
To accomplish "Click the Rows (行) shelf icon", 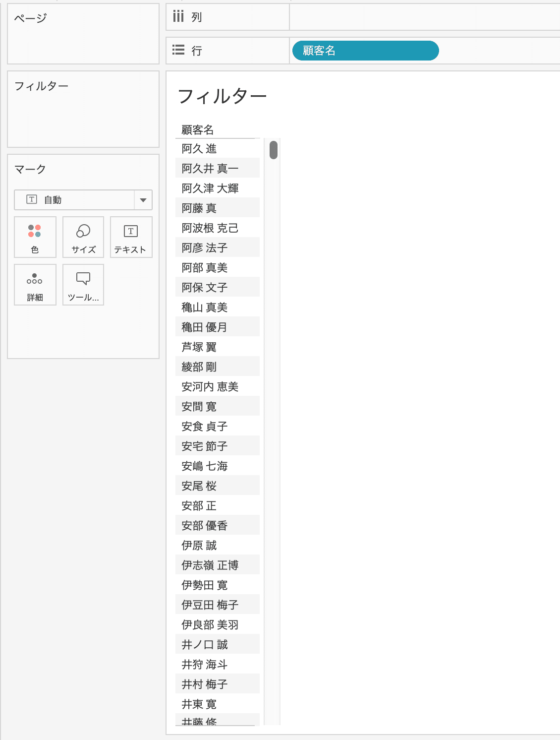I will [x=178, y=50].
